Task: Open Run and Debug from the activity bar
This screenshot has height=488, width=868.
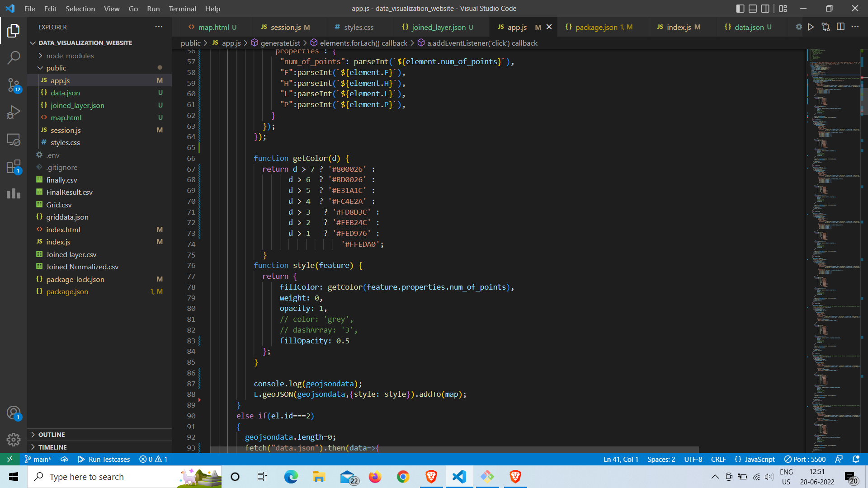Action: coord(14,112)
